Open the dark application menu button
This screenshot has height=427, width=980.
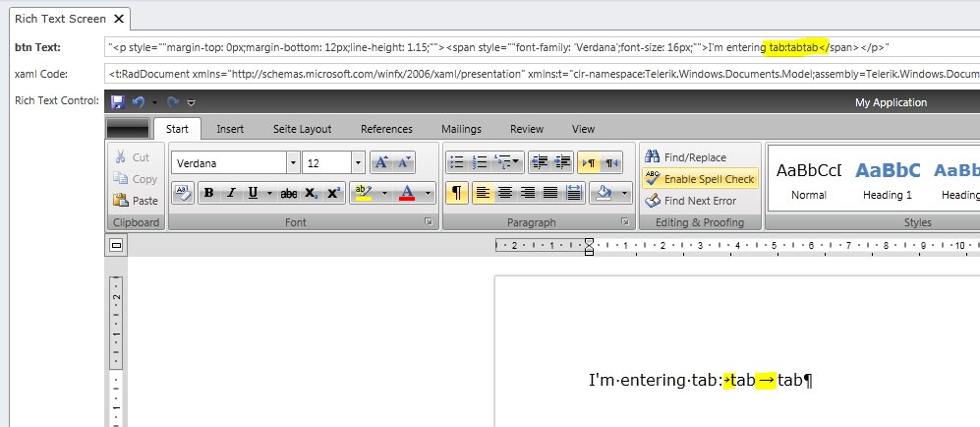point(128,128)
